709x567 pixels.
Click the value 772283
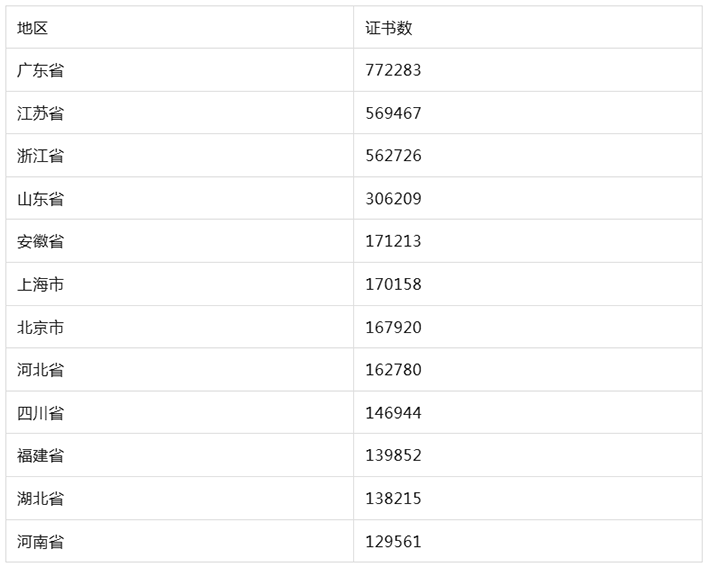(x=393, y=71)
